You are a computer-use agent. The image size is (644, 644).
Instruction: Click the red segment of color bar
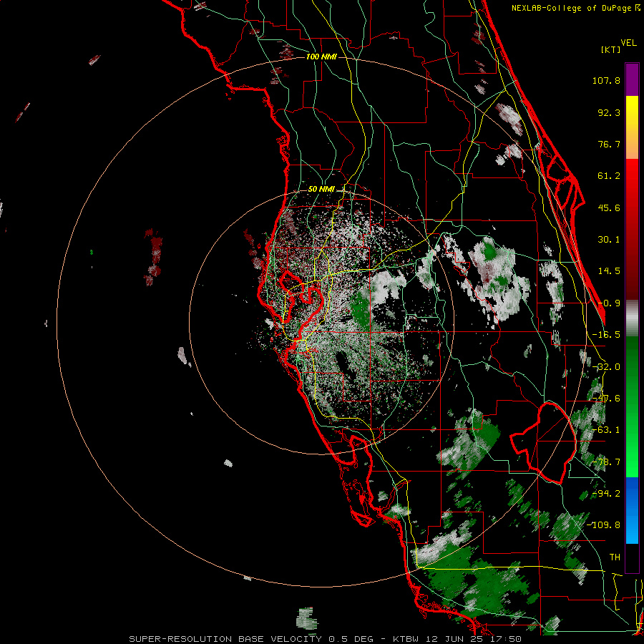(632, 229)
